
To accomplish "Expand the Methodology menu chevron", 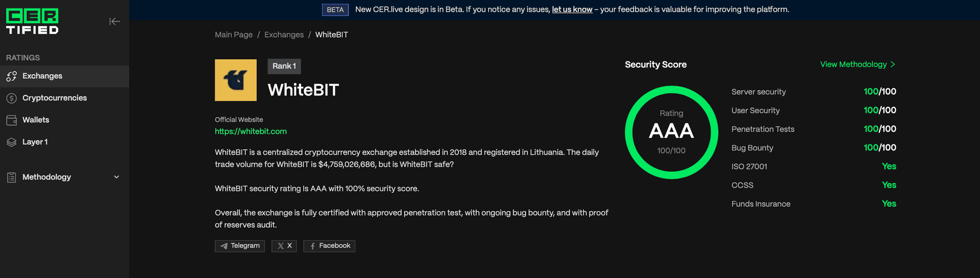I will [x=116, y=177].
